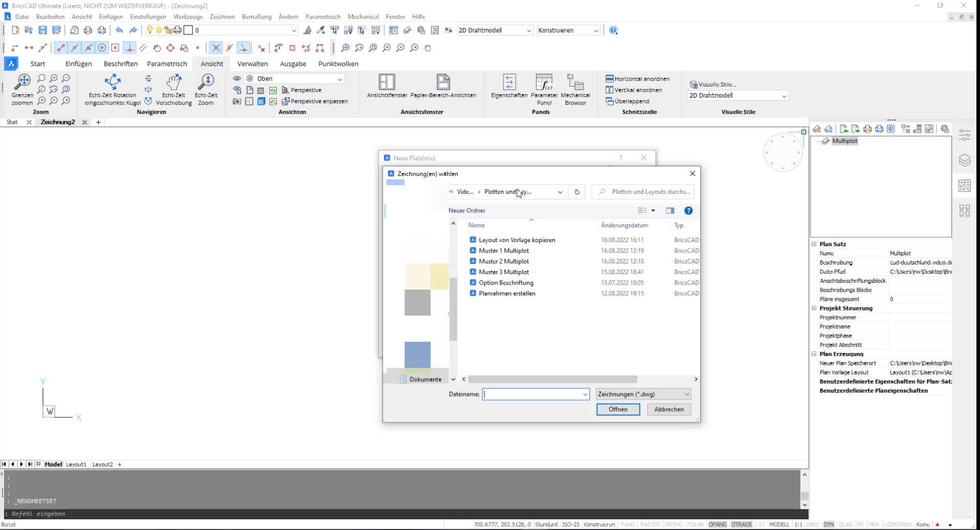This screenshot has width=980, height=530.
Task: Toggle RASTER in the status bar
Action: [650, 524]
